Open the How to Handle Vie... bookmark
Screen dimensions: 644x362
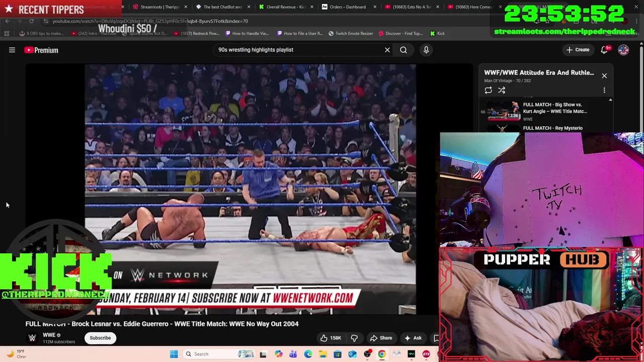pos(247,33)
